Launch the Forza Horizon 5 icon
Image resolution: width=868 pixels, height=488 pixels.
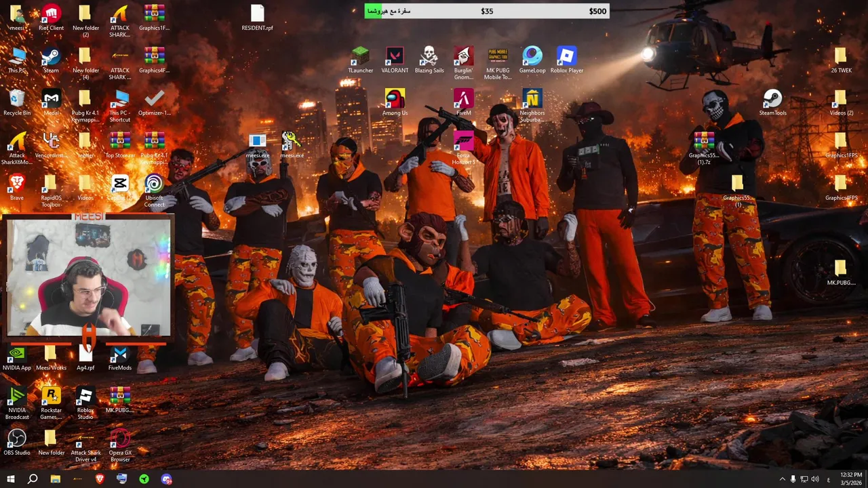[x=464, y=148]
